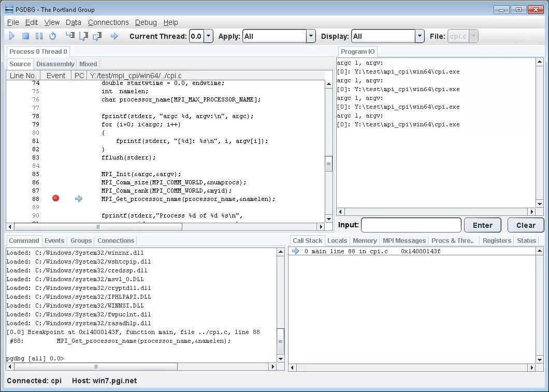Click 'main line 88 in cpi.c' stack frame

(350, 251)
